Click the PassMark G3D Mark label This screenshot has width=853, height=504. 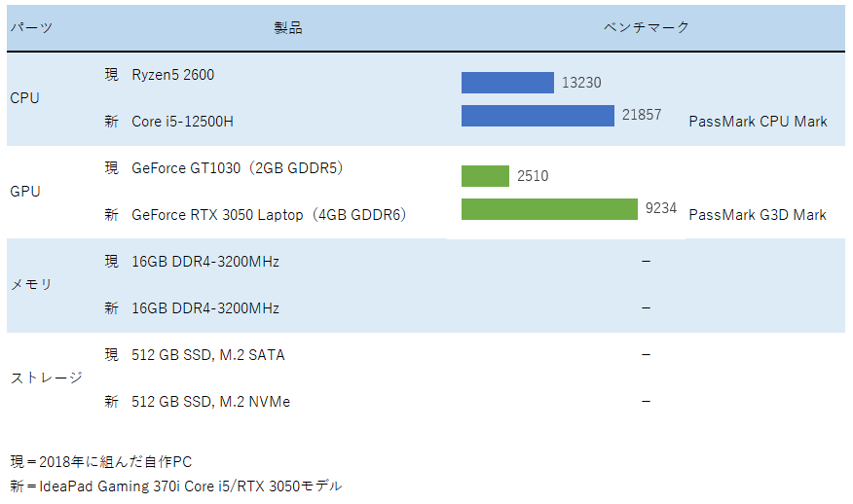tap(758, 215)
